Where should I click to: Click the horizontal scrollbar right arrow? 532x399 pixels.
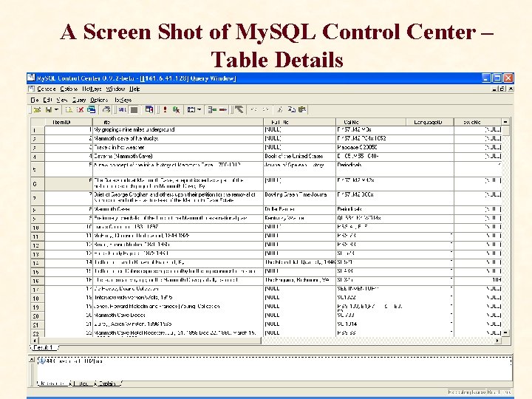pyautogui.click(x=498, y=340)
